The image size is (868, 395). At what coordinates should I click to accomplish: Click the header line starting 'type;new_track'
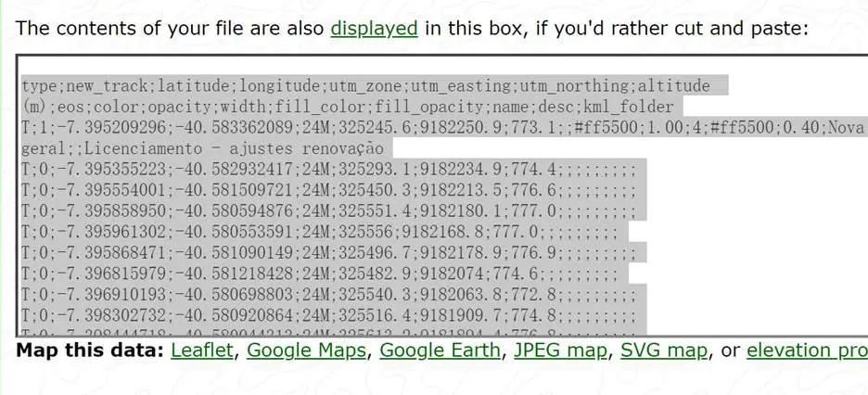pyautogui.click(x=365, y=86)
